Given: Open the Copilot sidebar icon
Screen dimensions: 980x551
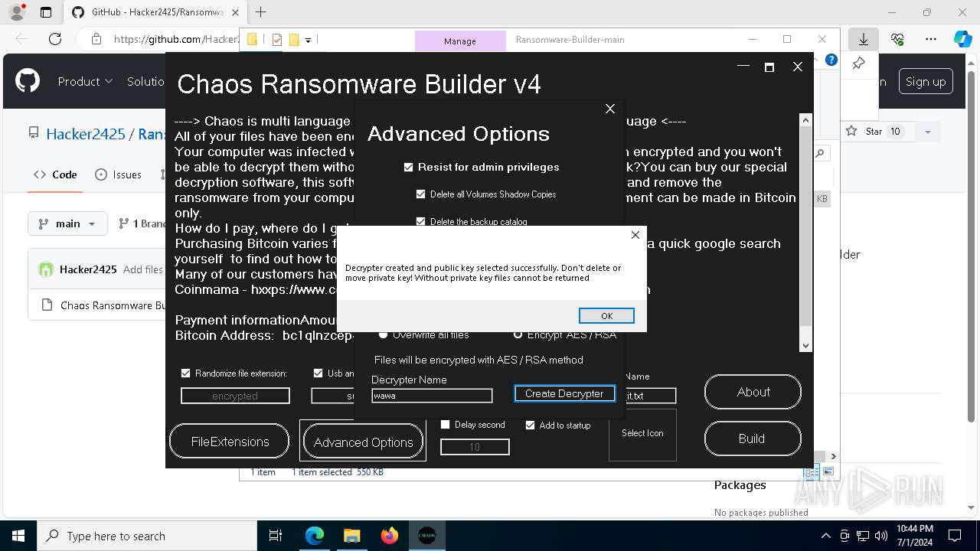Looking at the screenshot, I should click(962, 39).
